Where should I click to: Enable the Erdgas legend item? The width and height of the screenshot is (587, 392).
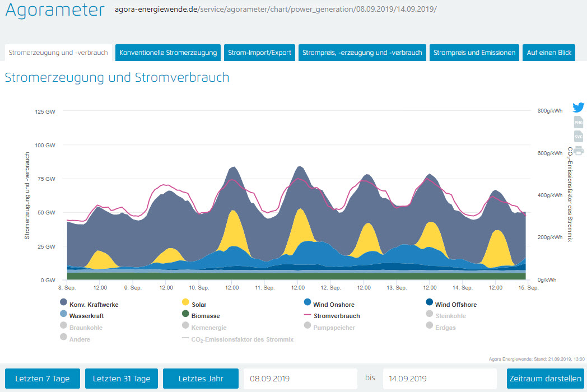tap(445, 328)
